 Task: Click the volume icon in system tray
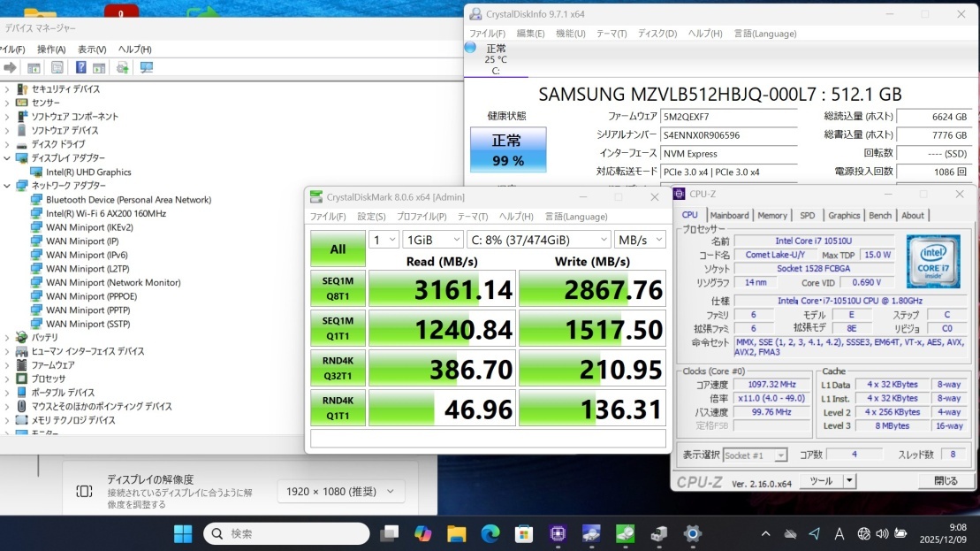[x=880, y=533]
